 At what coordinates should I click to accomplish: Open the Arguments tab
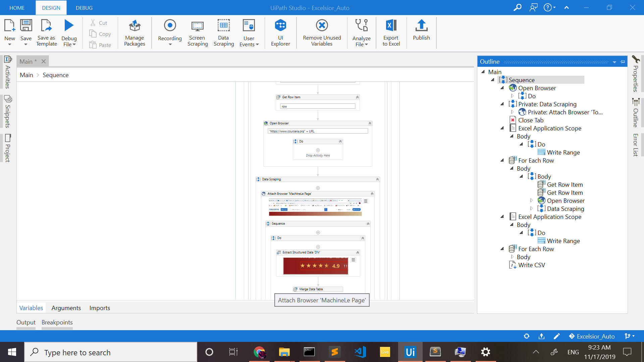66,308
